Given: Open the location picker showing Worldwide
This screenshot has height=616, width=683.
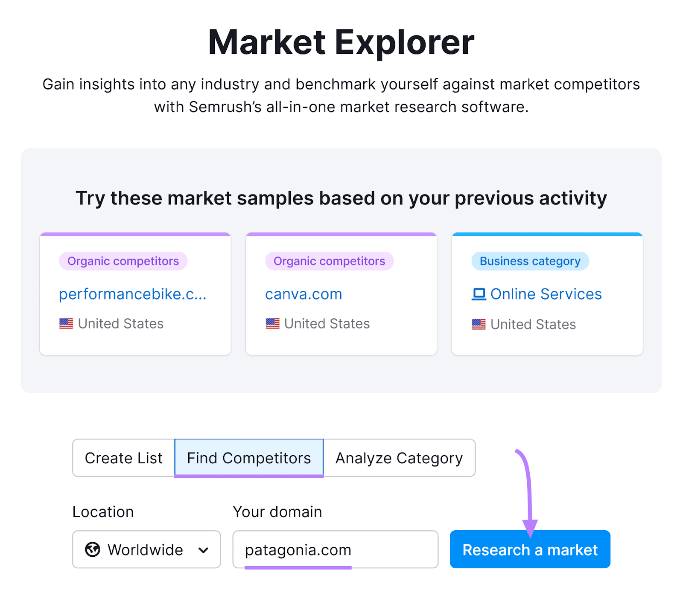Looking at the screenshot, I should pos(146,549).
